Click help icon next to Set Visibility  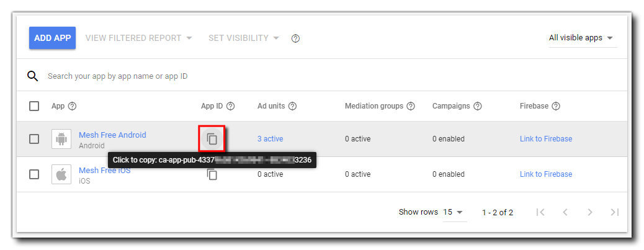pos(296,38)
